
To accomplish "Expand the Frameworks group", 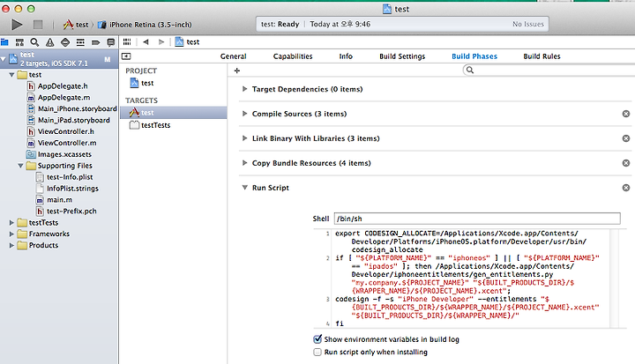I will 11,234.
